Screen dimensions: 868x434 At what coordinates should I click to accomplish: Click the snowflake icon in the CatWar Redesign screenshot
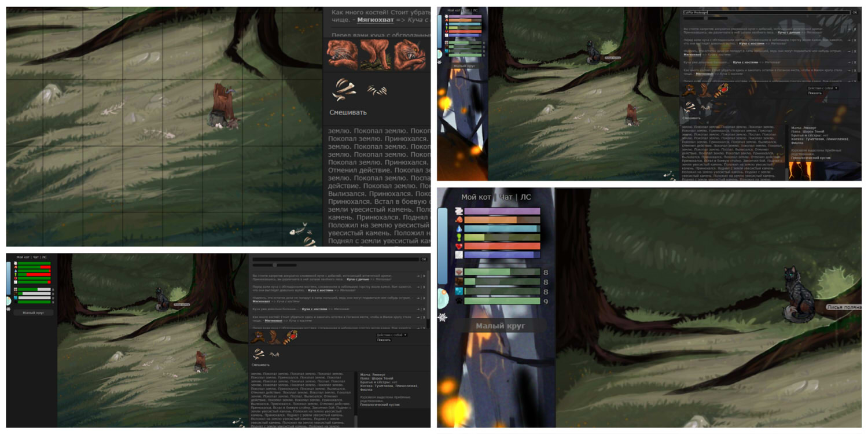point(439,62)
